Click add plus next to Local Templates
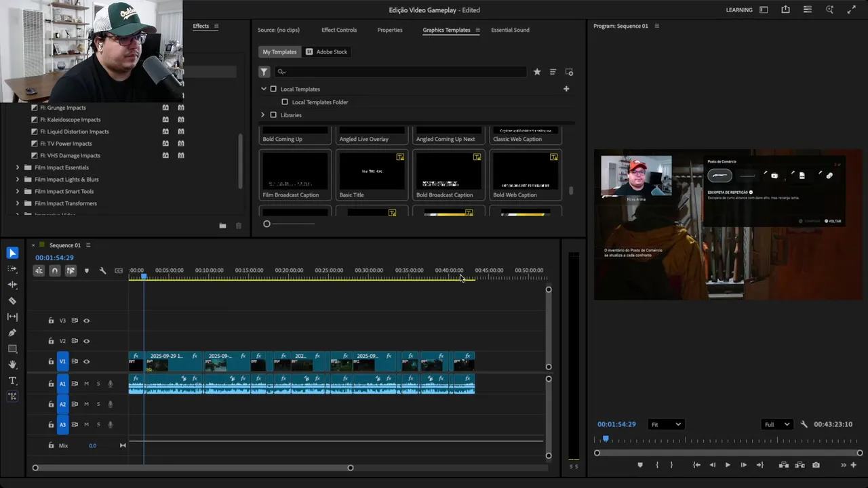Screen dimensions: 868x488 pos(566,89)
